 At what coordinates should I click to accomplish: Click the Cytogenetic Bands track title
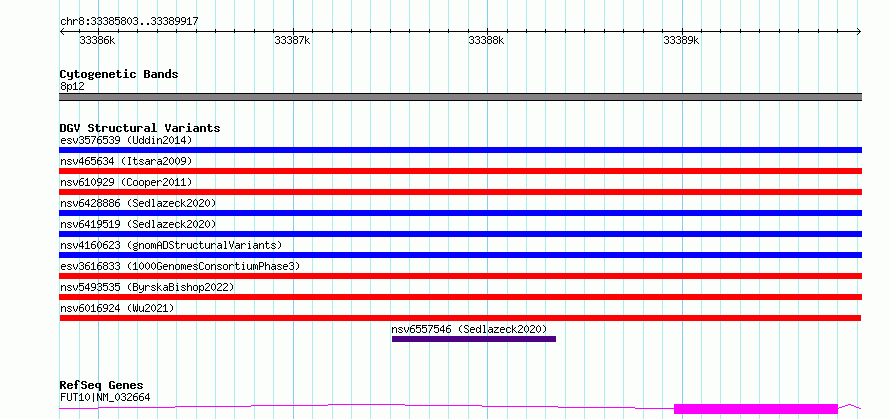(x=119, y=74)
